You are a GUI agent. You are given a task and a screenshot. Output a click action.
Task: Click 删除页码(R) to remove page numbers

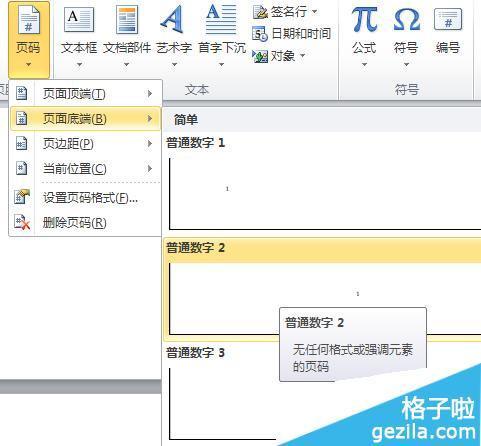click(x=85, y=223)
